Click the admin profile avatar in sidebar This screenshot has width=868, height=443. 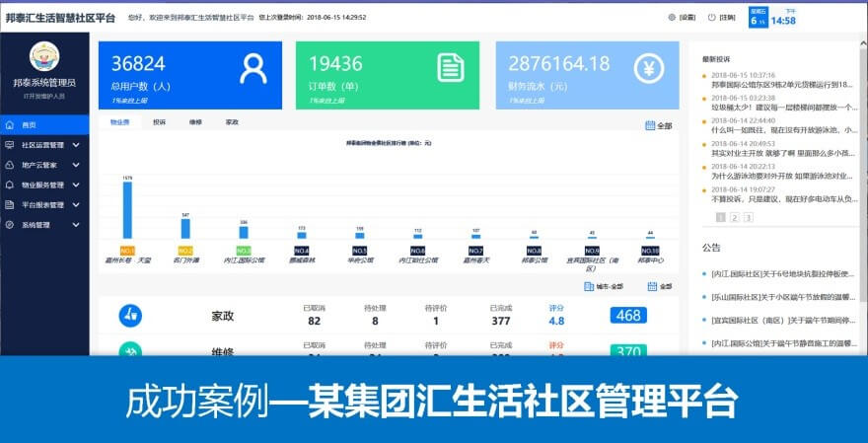coord(44,58)
